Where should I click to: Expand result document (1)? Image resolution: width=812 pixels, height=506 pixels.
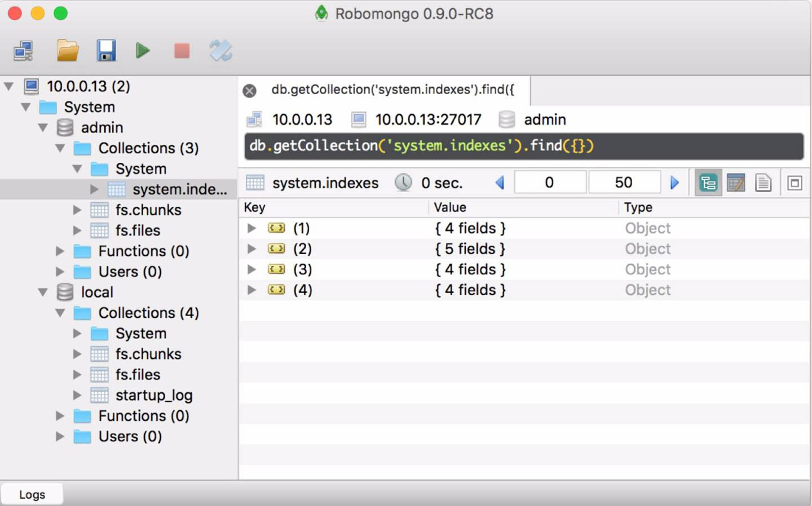[251, 228]
